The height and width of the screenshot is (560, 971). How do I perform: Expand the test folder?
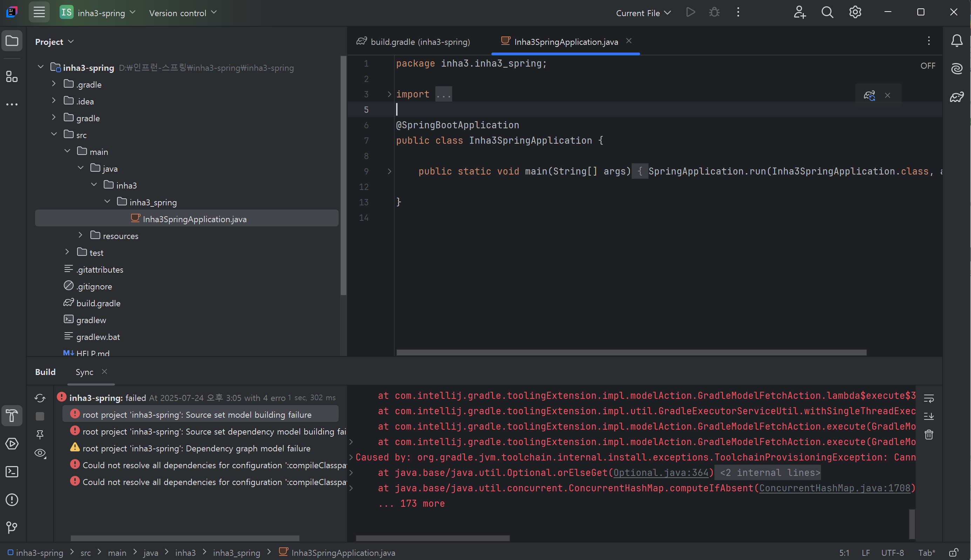[x=67, y=252]
